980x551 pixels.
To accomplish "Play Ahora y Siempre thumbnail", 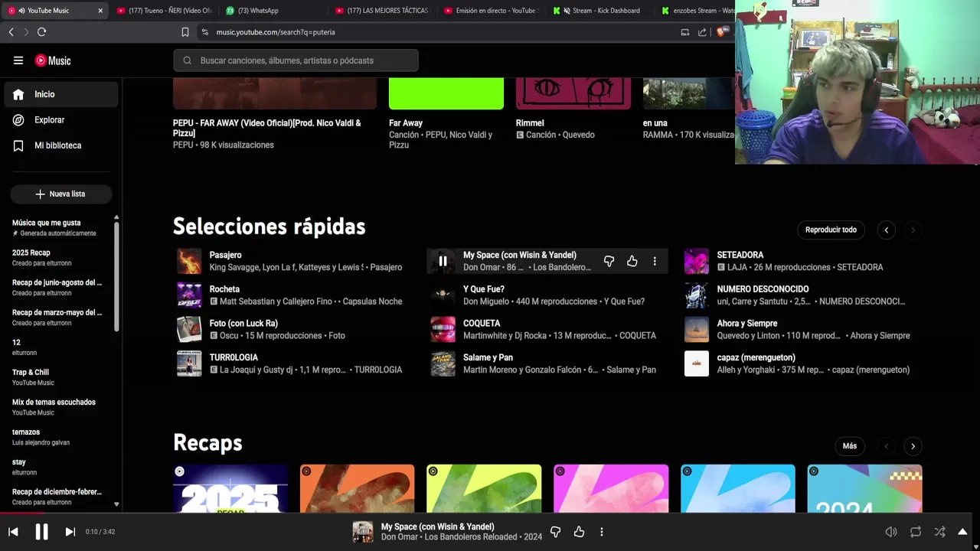I will [696, 329].
